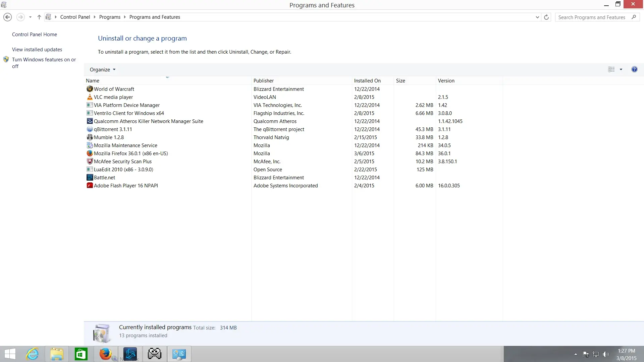
Task: Refresh the Programs and Features list
Action: coord(546,17)
